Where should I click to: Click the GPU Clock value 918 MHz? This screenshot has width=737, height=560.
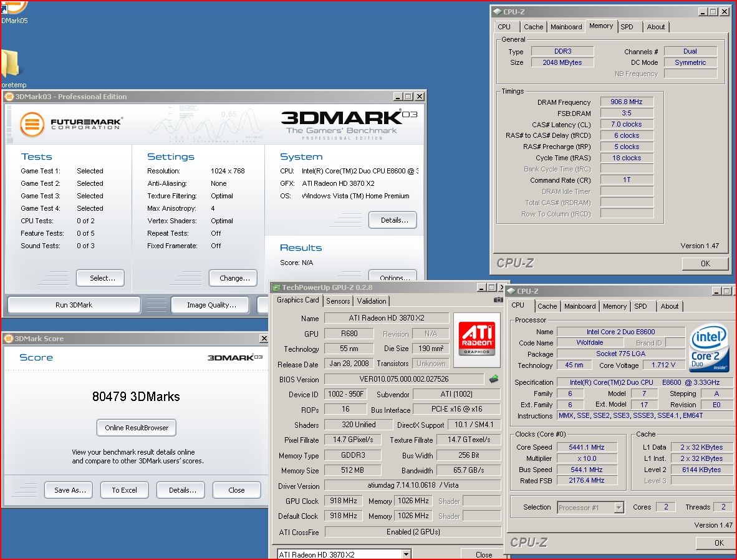[343, 501]
